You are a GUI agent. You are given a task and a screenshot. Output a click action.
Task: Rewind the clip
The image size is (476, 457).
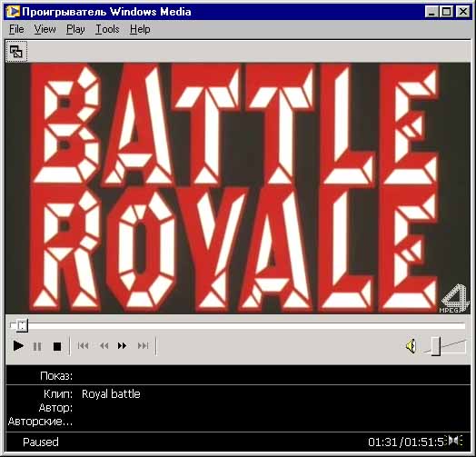click(104, 346)
